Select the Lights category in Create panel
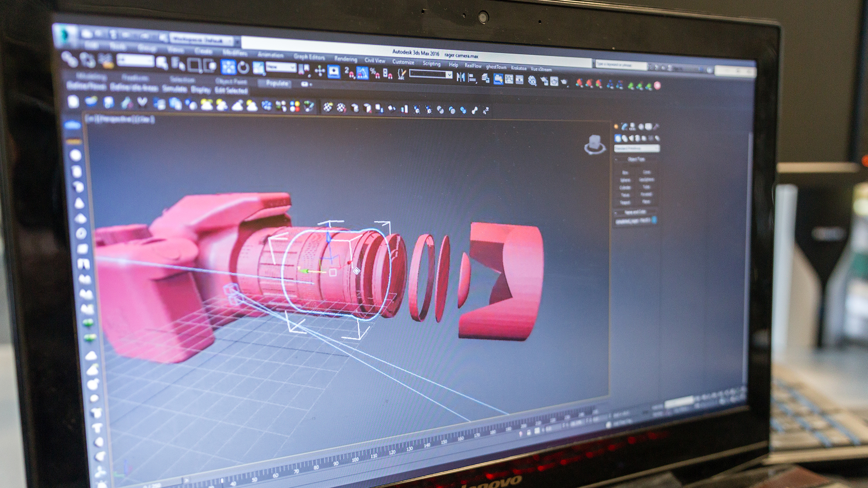Viewport: 868px width, 488px height. 631,138
